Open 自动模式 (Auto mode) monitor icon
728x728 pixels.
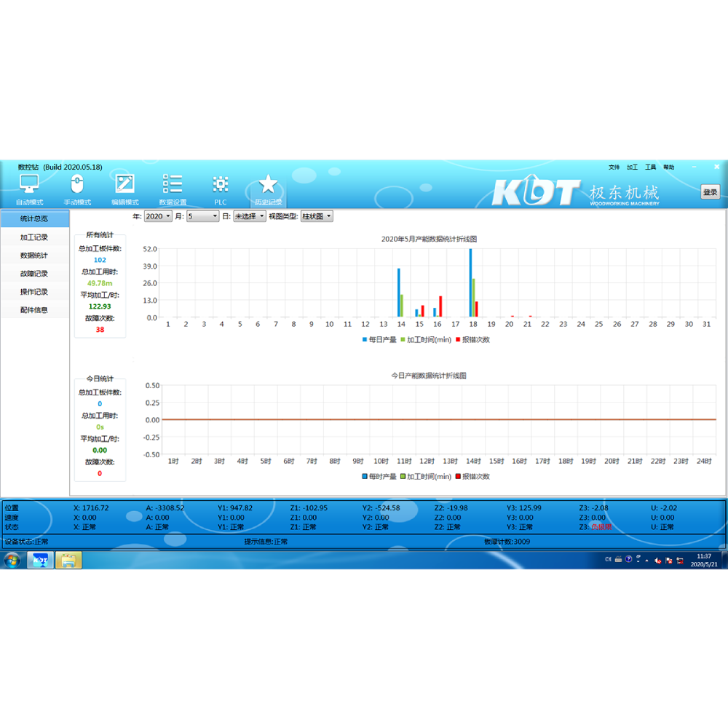[29, 184]
